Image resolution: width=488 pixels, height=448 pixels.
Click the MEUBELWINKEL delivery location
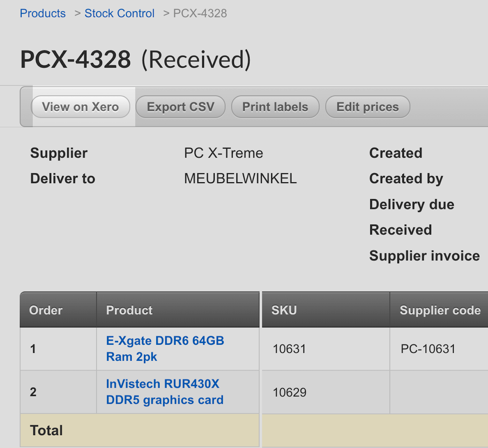240,179
